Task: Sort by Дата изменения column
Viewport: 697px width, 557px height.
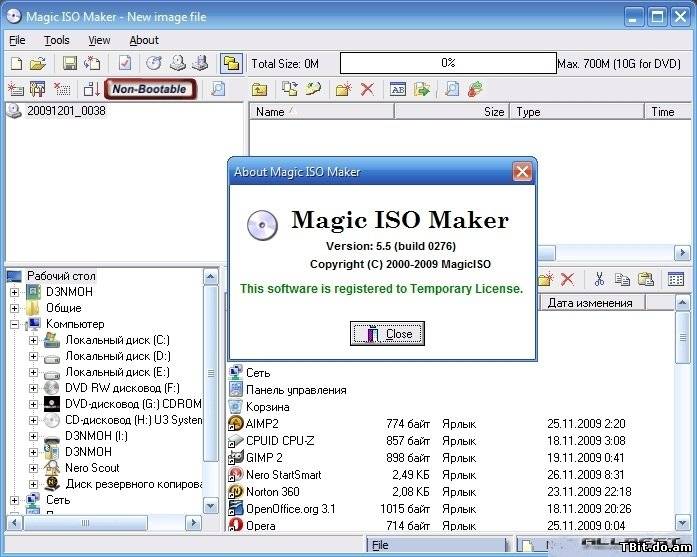Action: 593,303
